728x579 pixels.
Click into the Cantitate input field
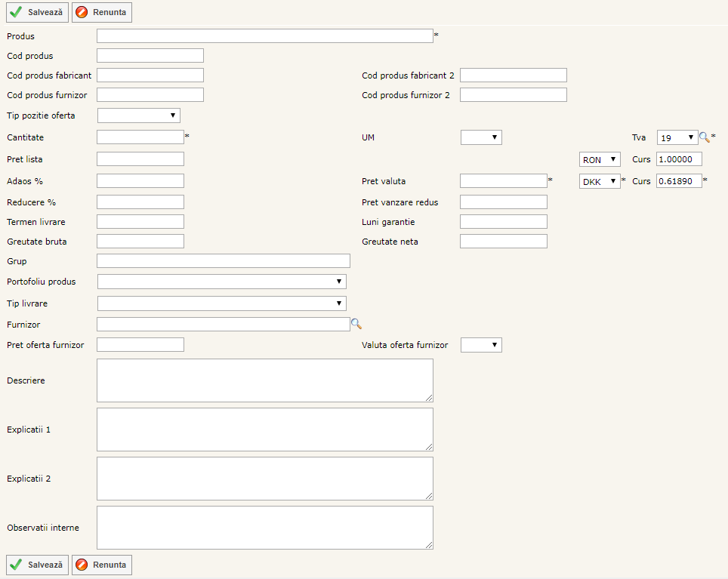pyautogui.click(x=140, y=137)
